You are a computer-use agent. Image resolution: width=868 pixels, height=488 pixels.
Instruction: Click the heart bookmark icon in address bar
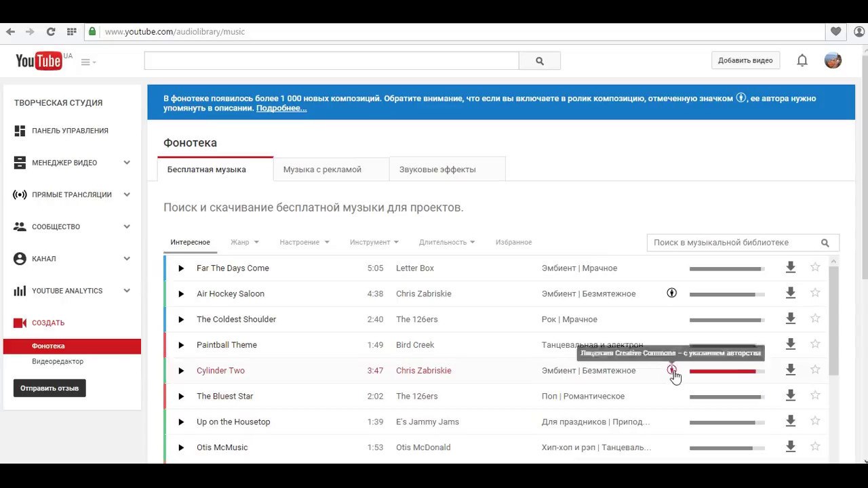pyautogui.click(x=835, y=32)
